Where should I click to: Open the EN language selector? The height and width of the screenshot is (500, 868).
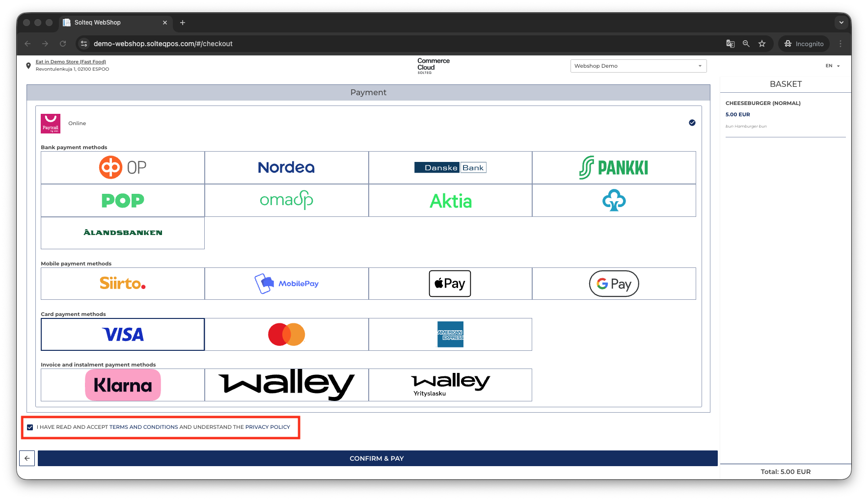point(833,66)
